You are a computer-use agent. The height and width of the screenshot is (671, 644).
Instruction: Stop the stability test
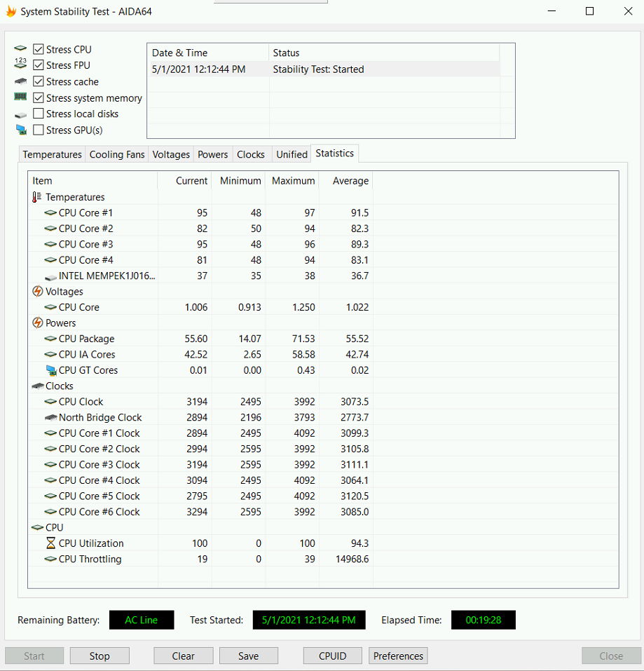click(x=100, y=656)
